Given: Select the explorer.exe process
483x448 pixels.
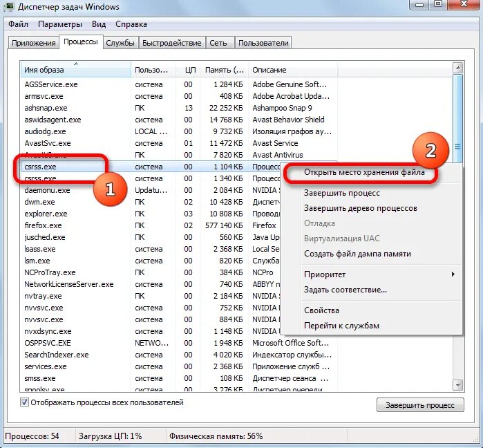Looking at the screenshot, I should point(46,214).
